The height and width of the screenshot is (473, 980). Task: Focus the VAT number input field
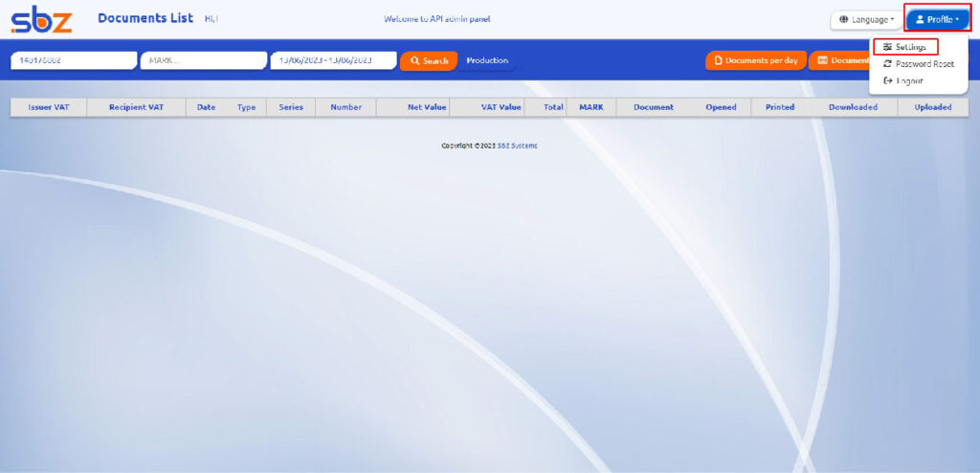click(x=73, y=60)
